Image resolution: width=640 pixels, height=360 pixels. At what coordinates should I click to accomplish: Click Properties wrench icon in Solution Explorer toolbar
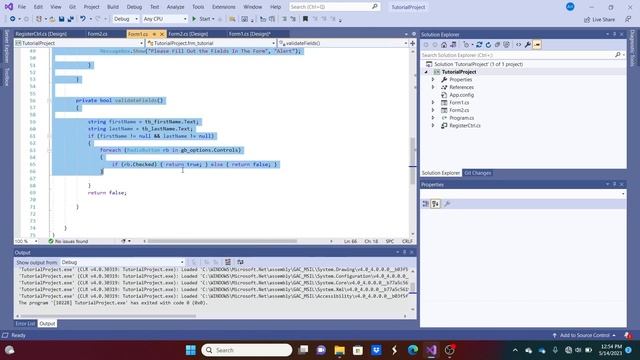click(528, 44)
